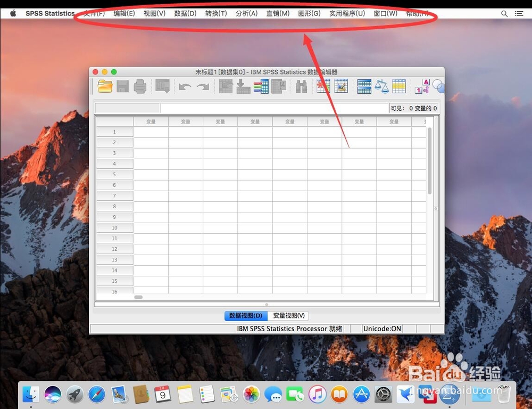Use variable sets overlapping circles icon

[438, 86]
